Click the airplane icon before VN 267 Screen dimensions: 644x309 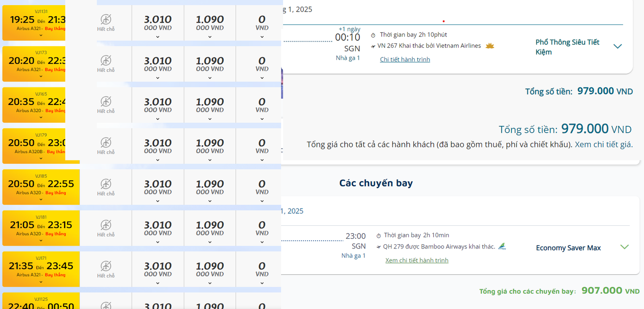click(x=373, y=45)
